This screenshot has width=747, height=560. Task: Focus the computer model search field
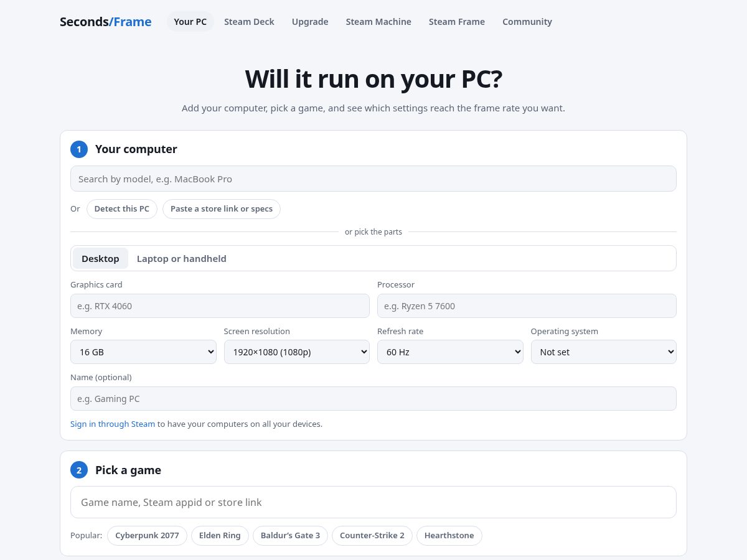(374, 179)
